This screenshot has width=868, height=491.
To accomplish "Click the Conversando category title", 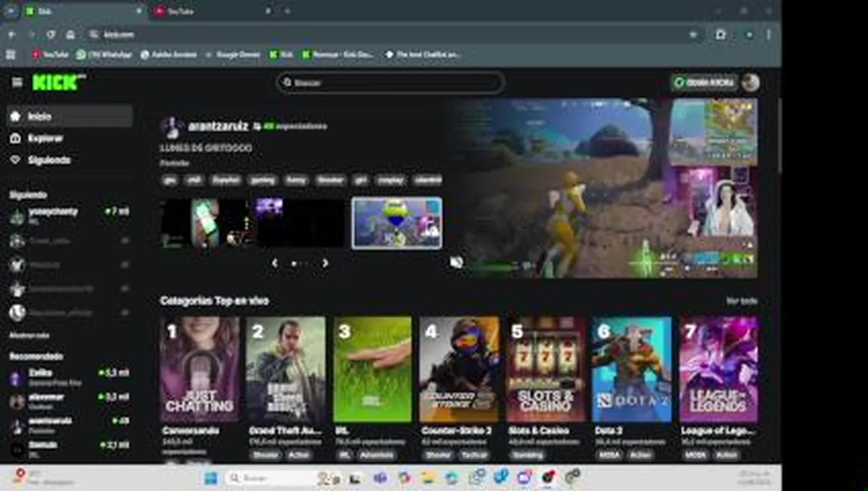I will pos(190,431).
